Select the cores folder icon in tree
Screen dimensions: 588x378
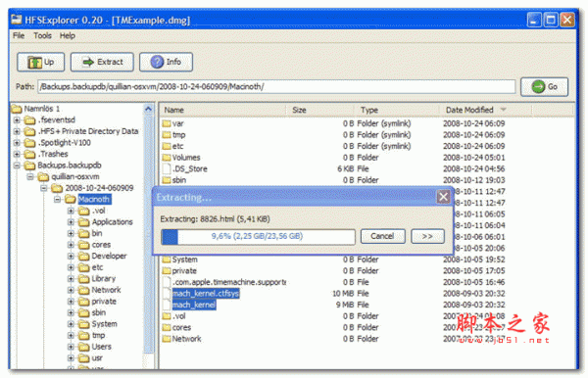(x=83, y=245)
